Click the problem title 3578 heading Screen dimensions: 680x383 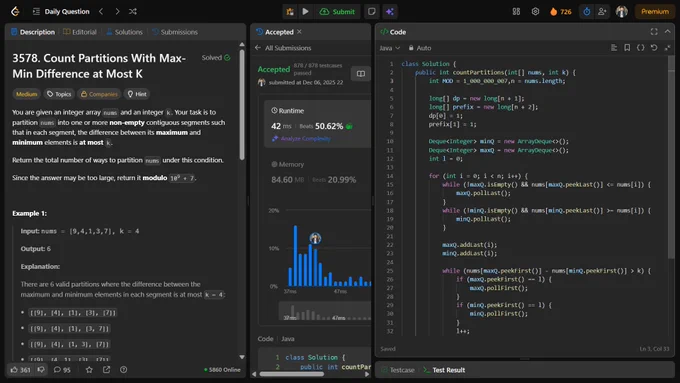[x=99, y=66]
